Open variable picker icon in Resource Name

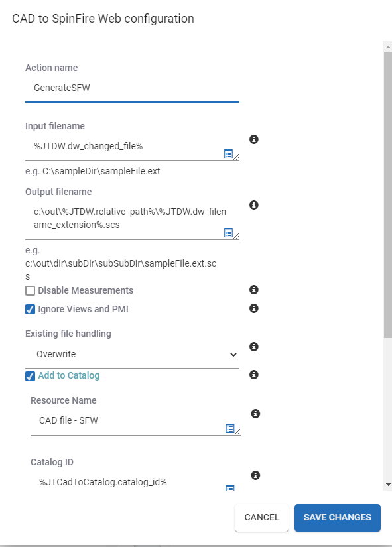(229, 428)
